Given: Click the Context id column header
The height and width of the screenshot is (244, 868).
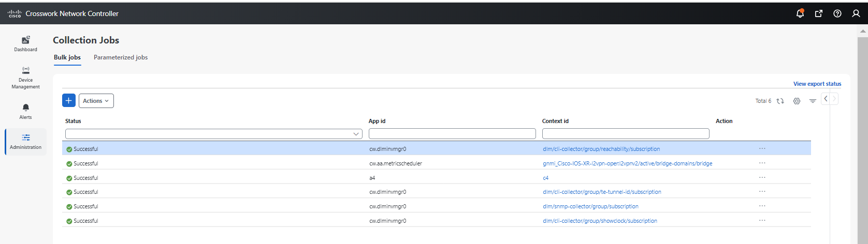Looking at the screenshot, I should pyautogui.click(x=555, y=121).
